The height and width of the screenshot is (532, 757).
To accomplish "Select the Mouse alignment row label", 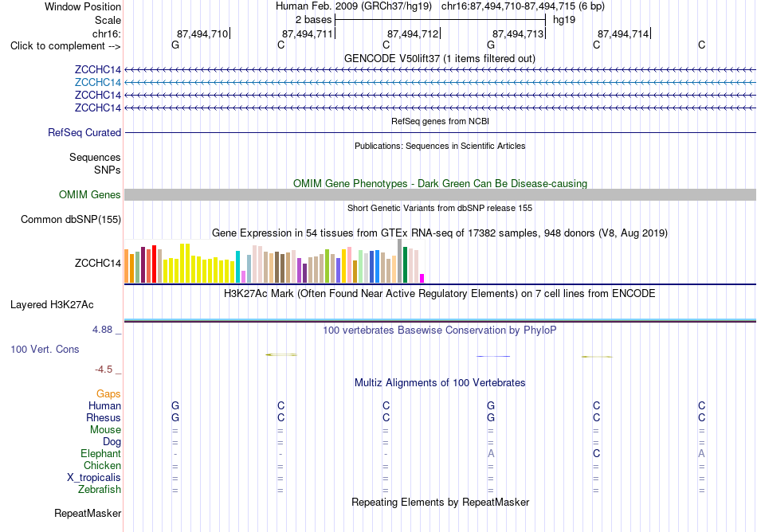I will point(105,430).
